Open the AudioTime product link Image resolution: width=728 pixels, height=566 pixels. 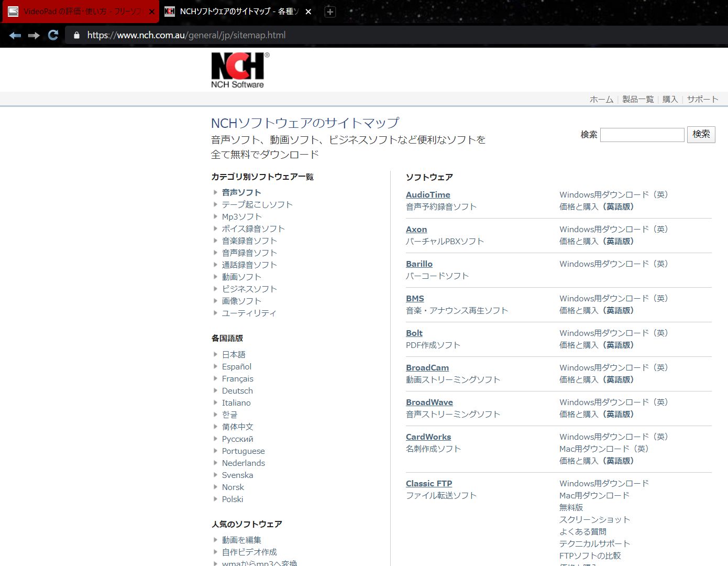click(428, 194)
